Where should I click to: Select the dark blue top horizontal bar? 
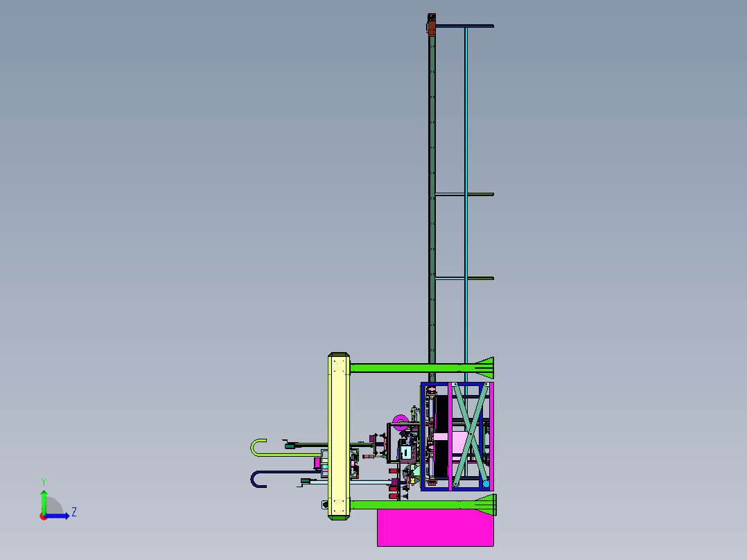[464, 26]
